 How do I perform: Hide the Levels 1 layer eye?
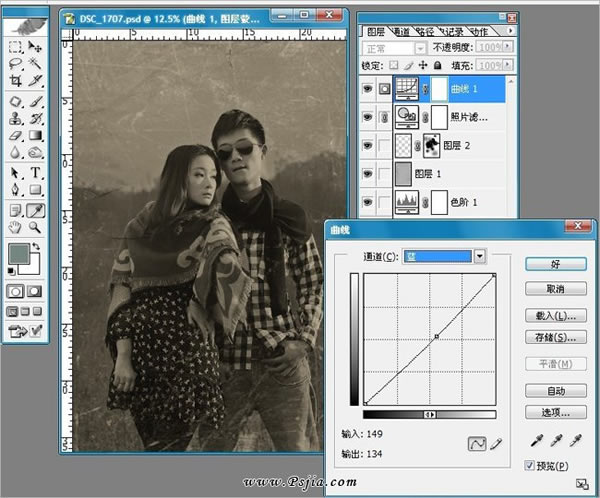pos(367,202)
